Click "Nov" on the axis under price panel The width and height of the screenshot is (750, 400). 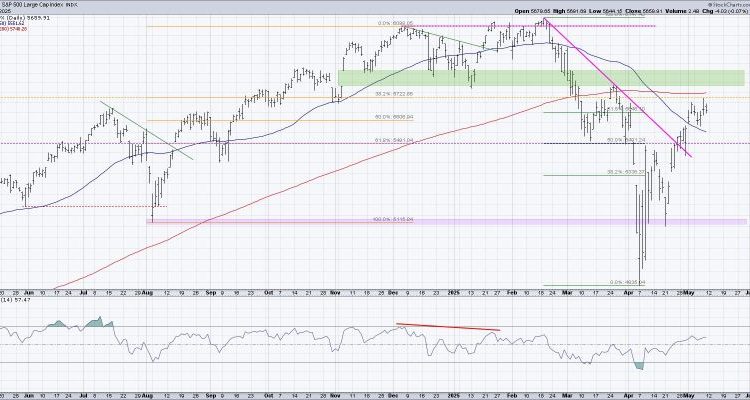335,291
